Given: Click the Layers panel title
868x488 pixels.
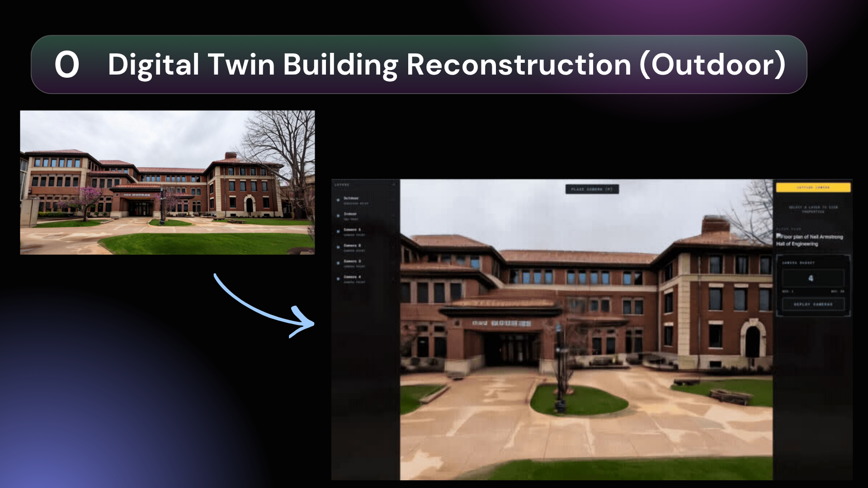Looking at the screenshot, I should click(x=342, y=184).
